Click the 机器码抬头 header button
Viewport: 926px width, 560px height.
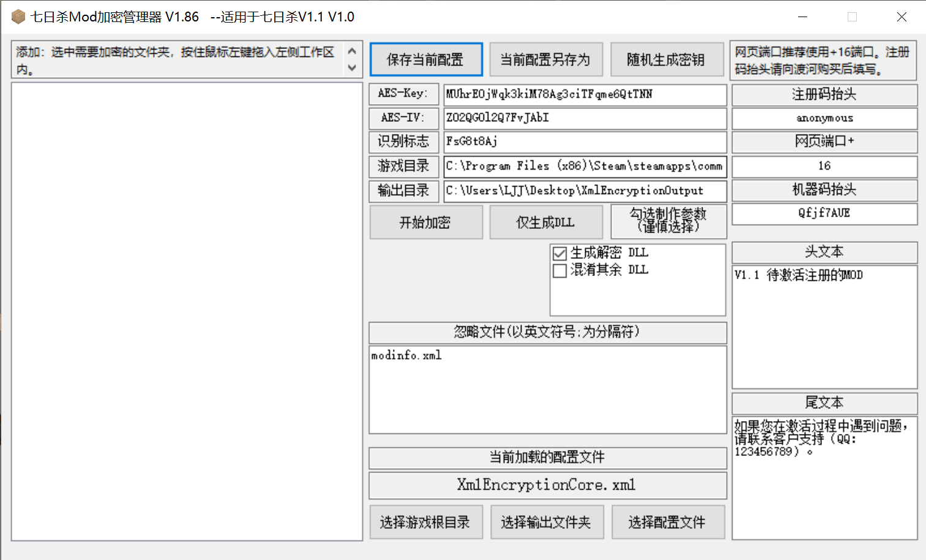(x=824, y=190)
